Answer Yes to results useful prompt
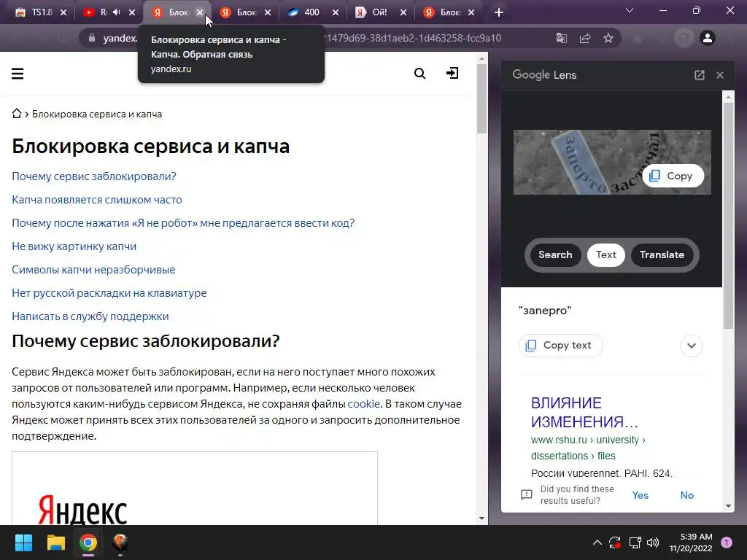 click(640, 495)
